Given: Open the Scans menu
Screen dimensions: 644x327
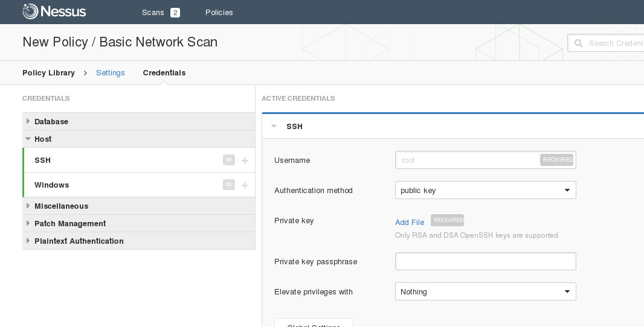Looking at the screenshot, I should click(153, 13).
